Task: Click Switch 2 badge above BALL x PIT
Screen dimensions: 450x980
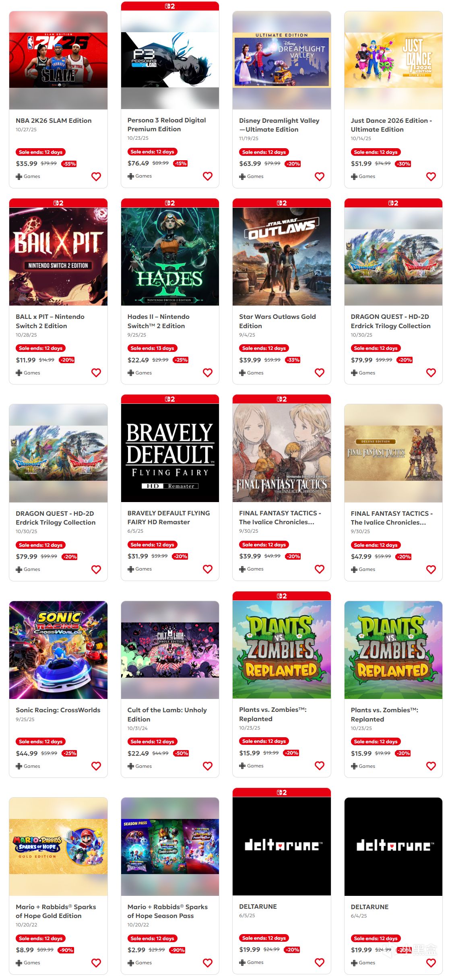Action: tap(58, 203)
